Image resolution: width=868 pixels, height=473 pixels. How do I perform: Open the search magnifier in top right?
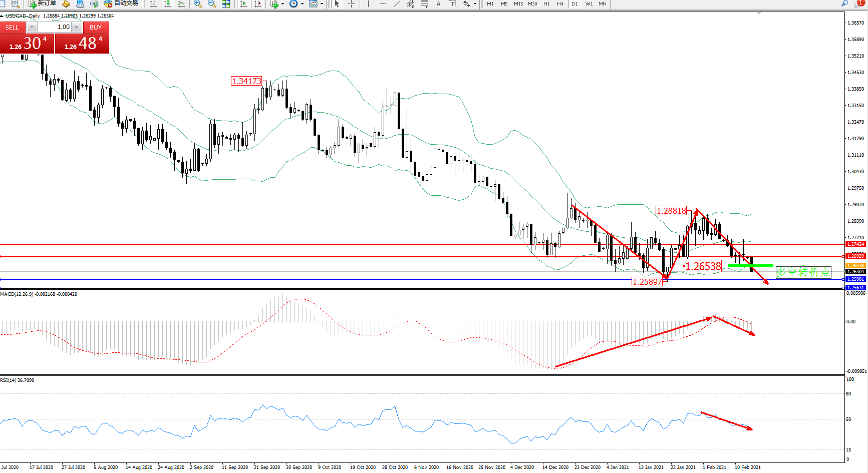(x=845, y=4)
